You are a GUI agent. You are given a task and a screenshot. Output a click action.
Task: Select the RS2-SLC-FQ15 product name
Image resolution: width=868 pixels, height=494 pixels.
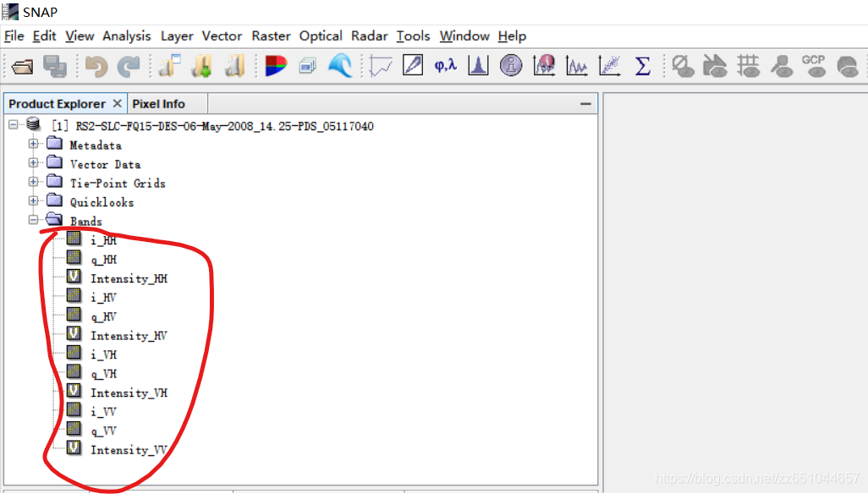[225, 126]
